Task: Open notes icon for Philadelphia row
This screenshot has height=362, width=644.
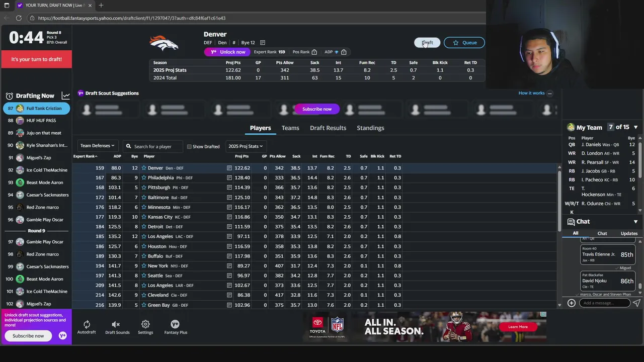Action: pyautogui.click(x=229, y=178)
